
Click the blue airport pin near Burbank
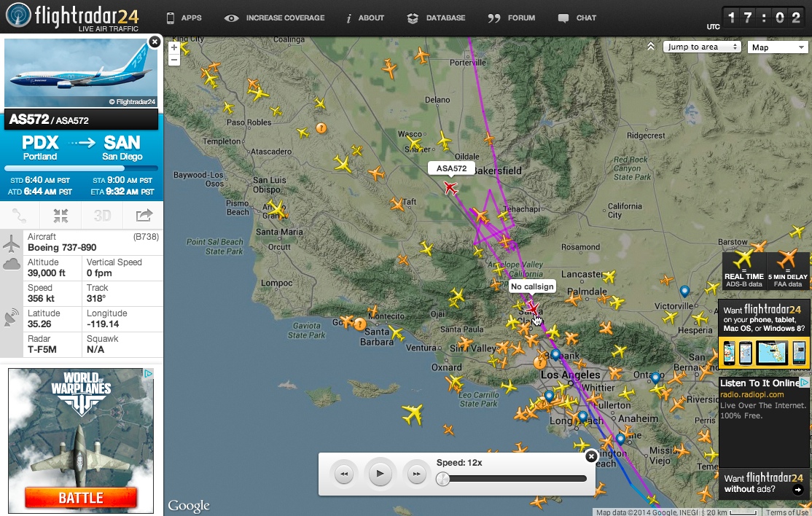(555, 354)
